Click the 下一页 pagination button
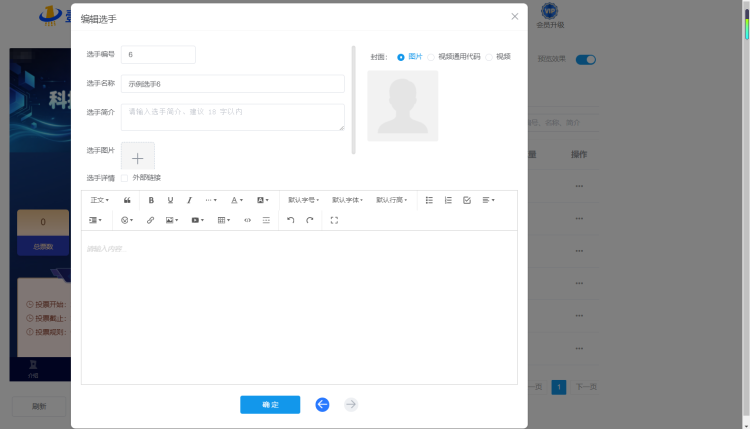 click(586, 387)
